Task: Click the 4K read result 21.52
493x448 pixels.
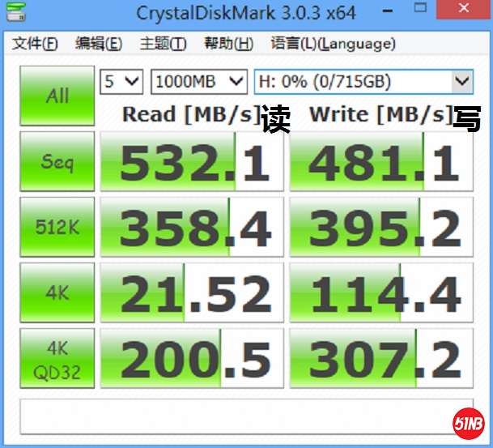Action: [x=192, y=293]
